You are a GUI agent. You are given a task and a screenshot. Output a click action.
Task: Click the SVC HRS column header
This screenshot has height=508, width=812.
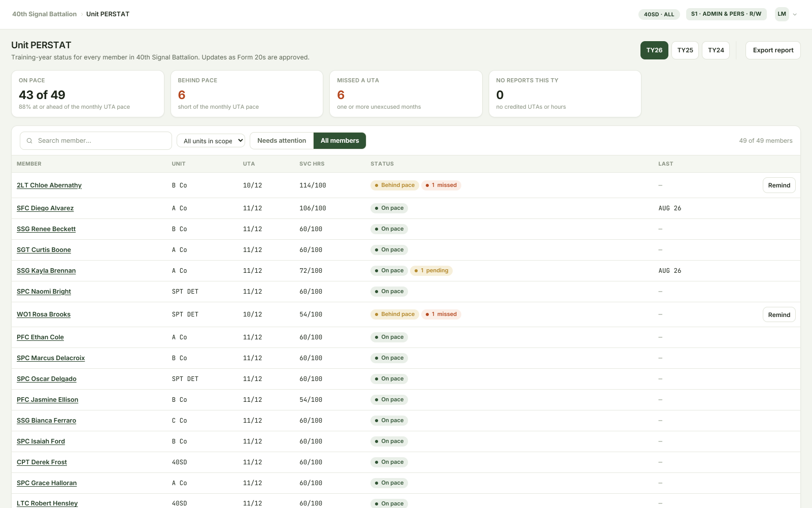point(312,164)
